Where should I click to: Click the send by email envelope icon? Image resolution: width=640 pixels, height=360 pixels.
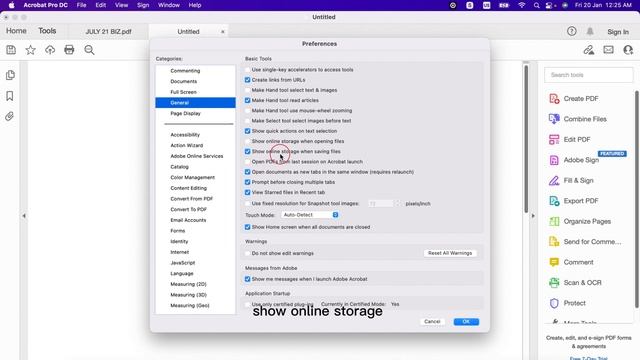coord(608,50)
